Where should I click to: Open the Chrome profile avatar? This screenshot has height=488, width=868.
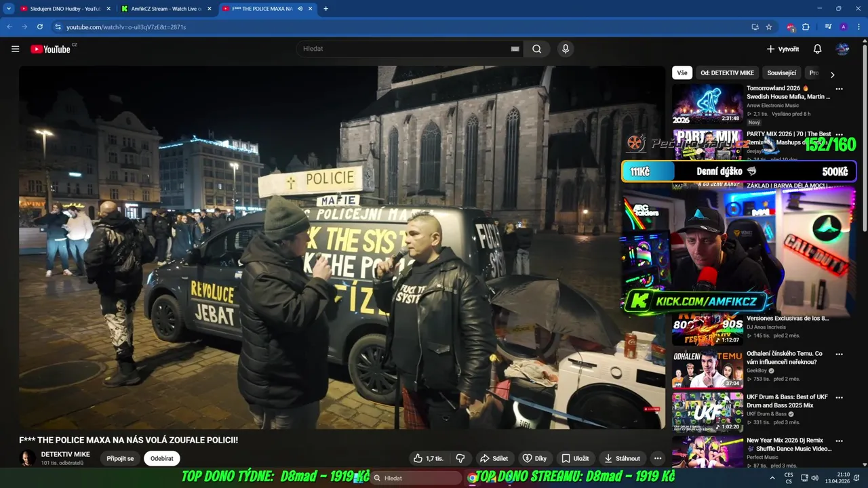[x=844, y=27]
